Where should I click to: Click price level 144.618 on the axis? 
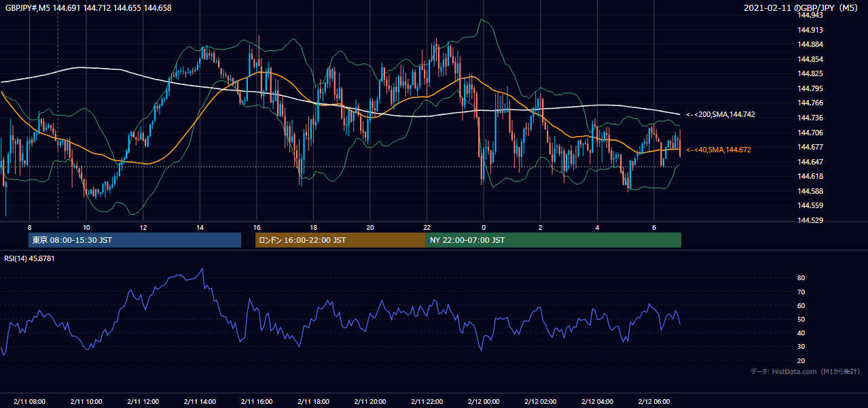pyautogui.click(x=811, y=176)
